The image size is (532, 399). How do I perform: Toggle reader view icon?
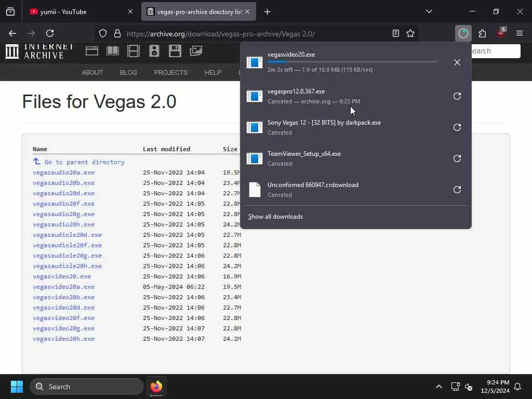coord(395,33)
